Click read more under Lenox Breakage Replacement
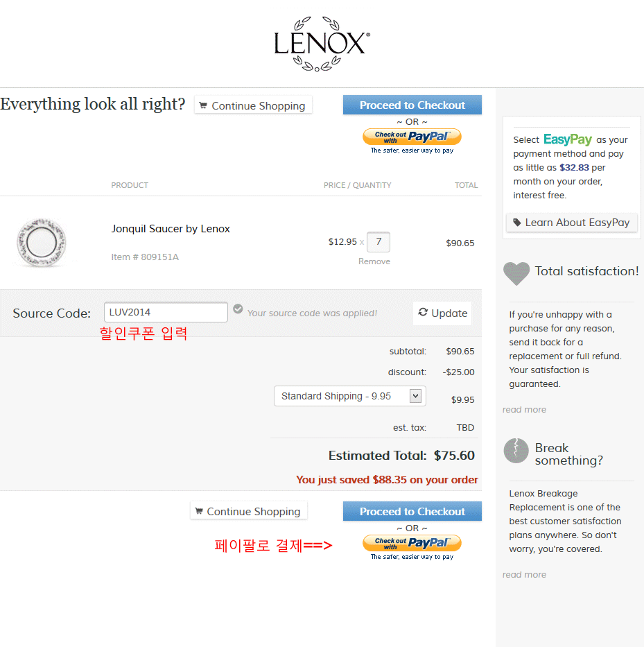This screenshot has width=644, height=647. coord(524,575)
